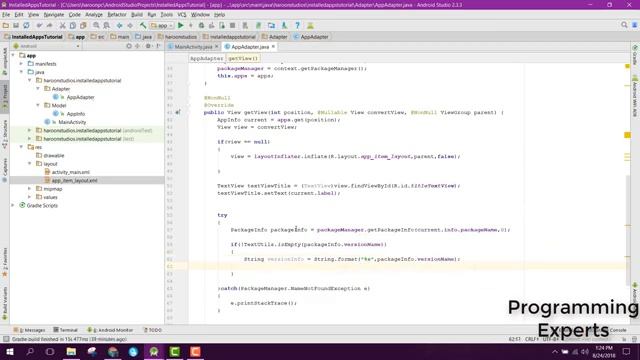Viewport: 640px width, 360px height.
Task: Click the Synchronize toolbar icon
Action: tap(26, 25)
